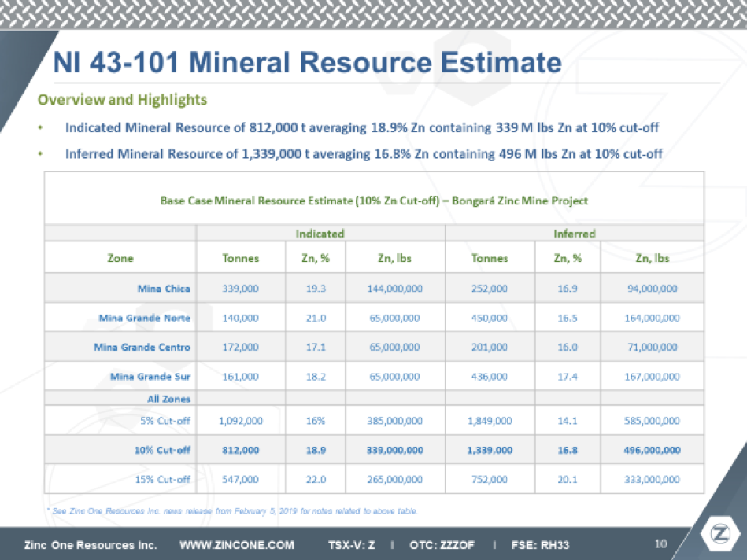Click the '265,000,000' cell
Viewport: 747px width, 560px height.
(x=395, y=480)
